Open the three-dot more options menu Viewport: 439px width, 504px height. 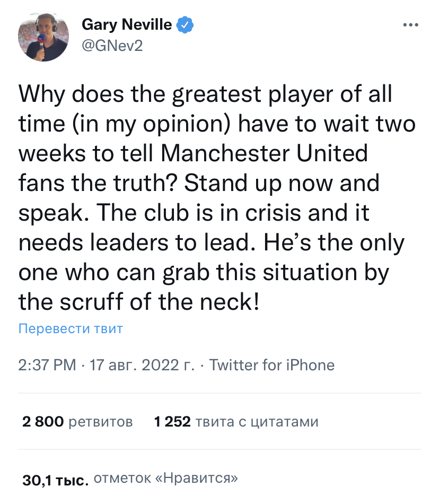(x=411, y=25)
